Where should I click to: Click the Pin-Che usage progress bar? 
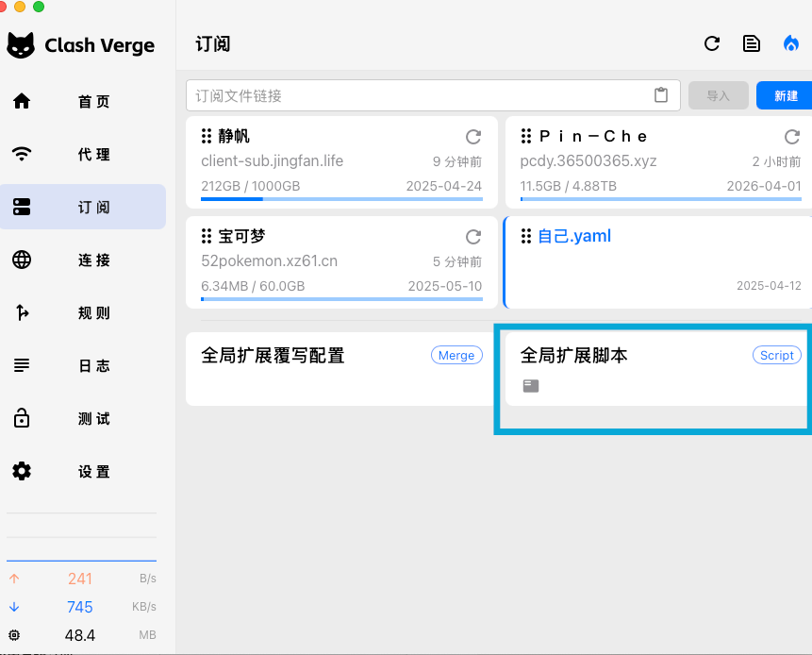(x=661, y=199)
